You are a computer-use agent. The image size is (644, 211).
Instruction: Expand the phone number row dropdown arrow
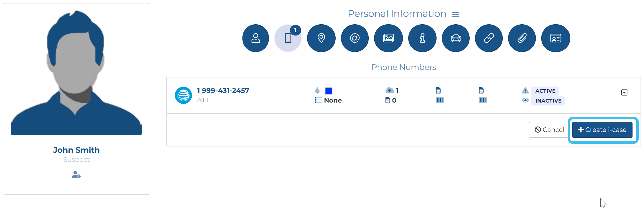(624, 93)
